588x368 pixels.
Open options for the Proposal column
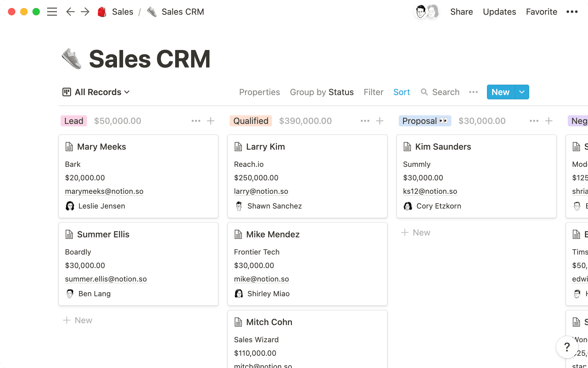534,121
